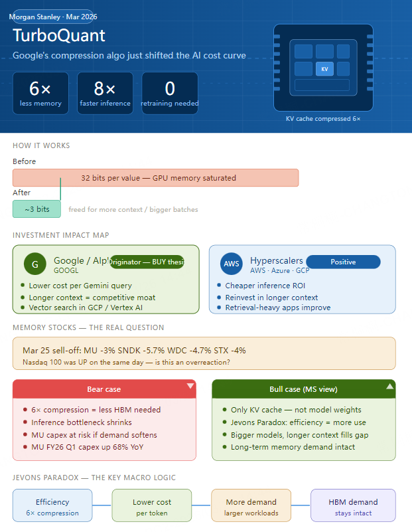Image resolution: width=412 pixels, height=532 pixels.
Task: Click the HBM demand stays intact box
Action: click(x=353, y=505)
